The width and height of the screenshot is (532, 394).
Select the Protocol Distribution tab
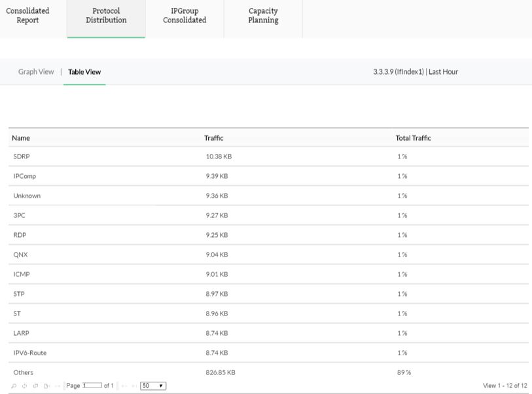pos(106,16)
